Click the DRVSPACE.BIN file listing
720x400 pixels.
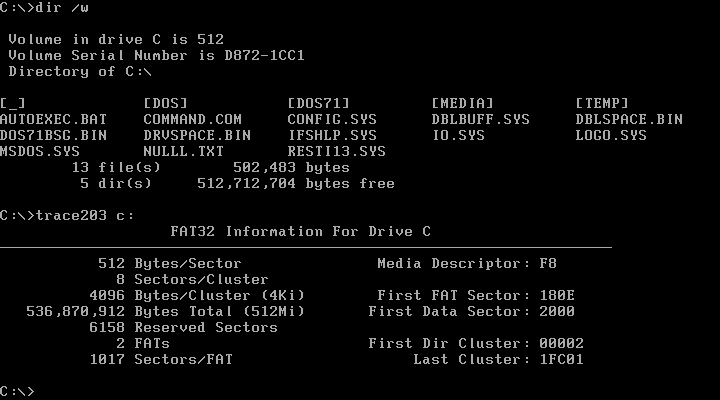(x=196, y=135)
